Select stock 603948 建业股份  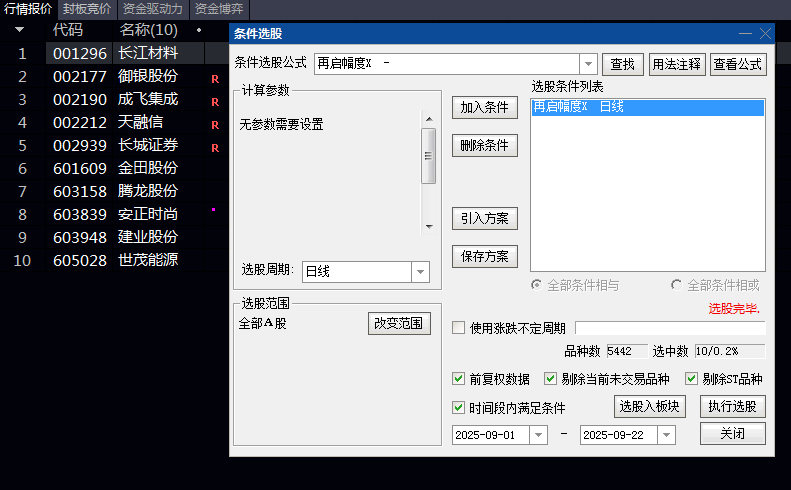click(x=115, y=237)
